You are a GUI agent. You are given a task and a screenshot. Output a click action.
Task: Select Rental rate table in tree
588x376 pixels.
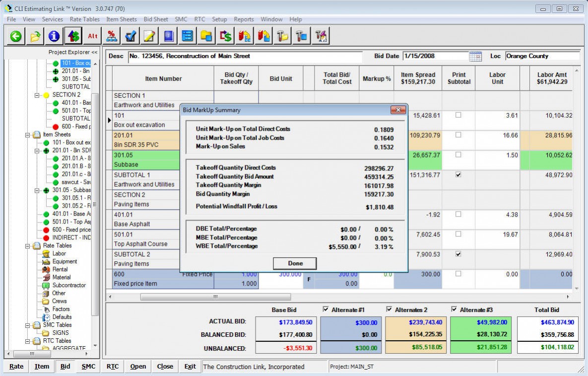tap(60, 269)
